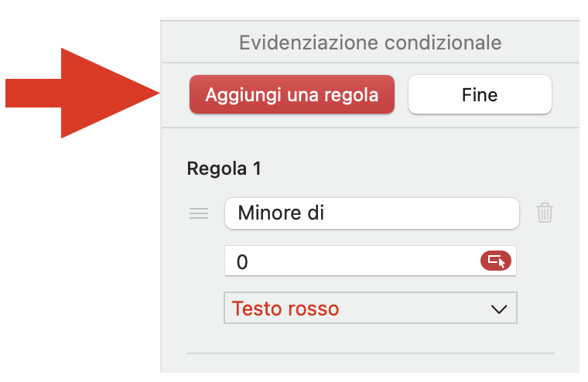Click the Minore di text label
This screenshot has height=382, width=588.
coord(281,213)
